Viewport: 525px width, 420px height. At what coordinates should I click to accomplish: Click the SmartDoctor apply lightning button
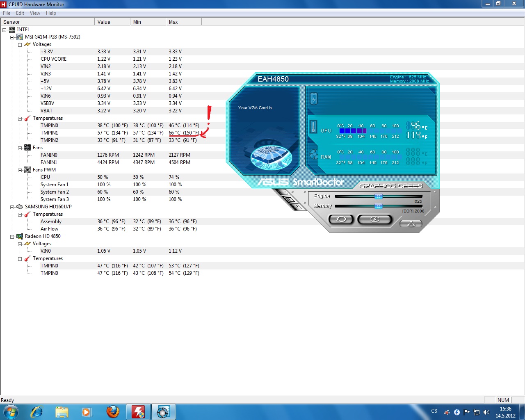coord(375,219)
